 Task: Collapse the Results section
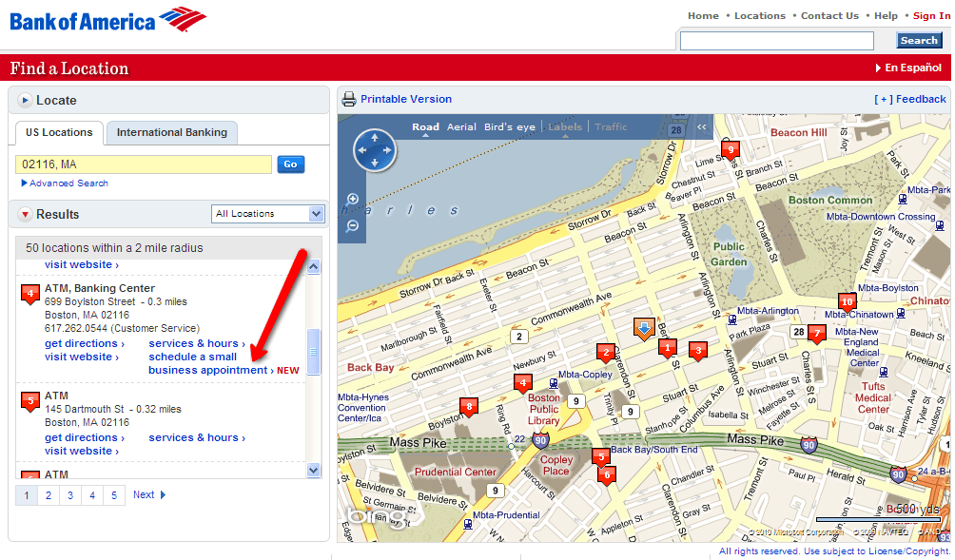(25, 215)
